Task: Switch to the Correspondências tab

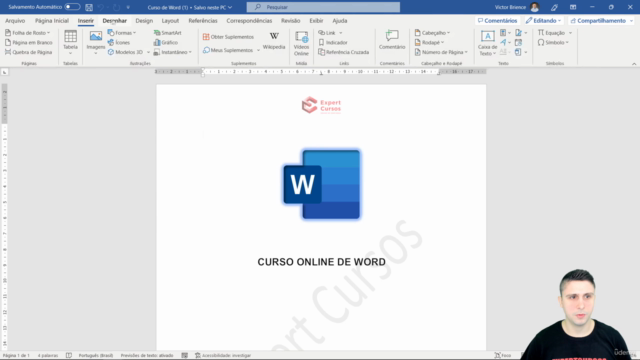Action: [x=249, y=21]
